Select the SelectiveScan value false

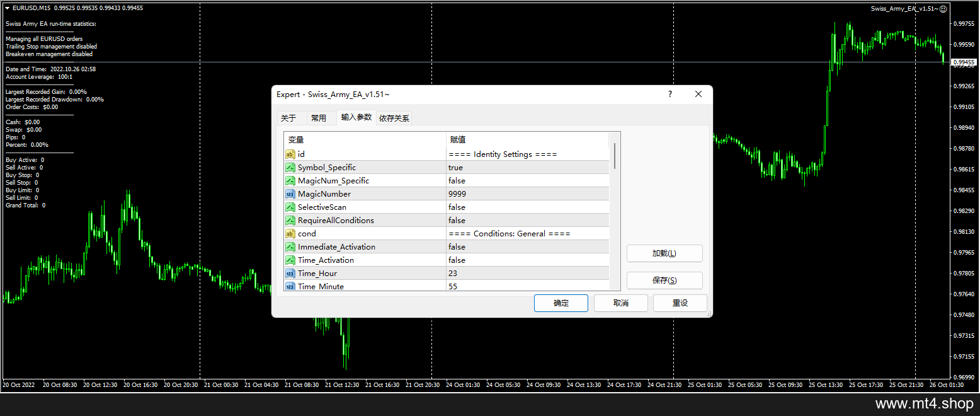point(457,207)
